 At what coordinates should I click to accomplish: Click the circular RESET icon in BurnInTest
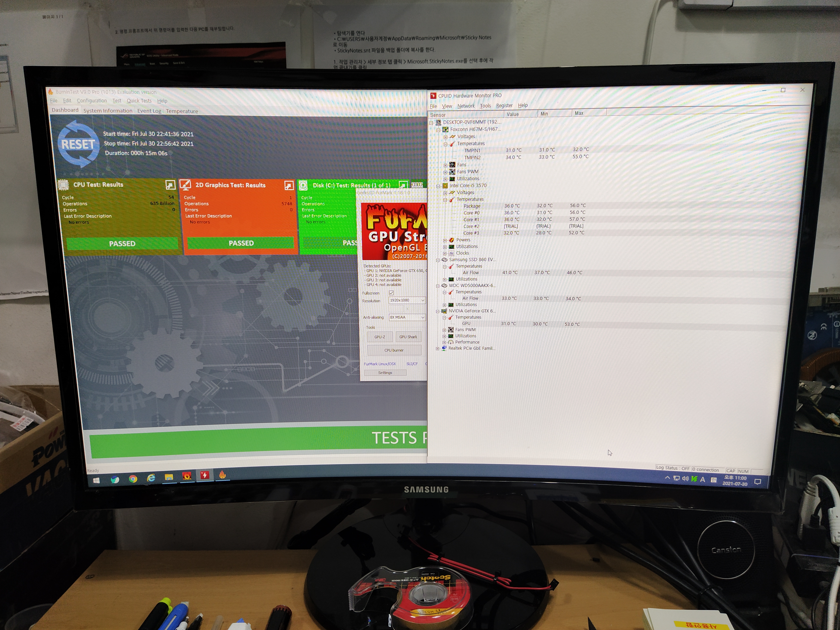pos(78,144)
